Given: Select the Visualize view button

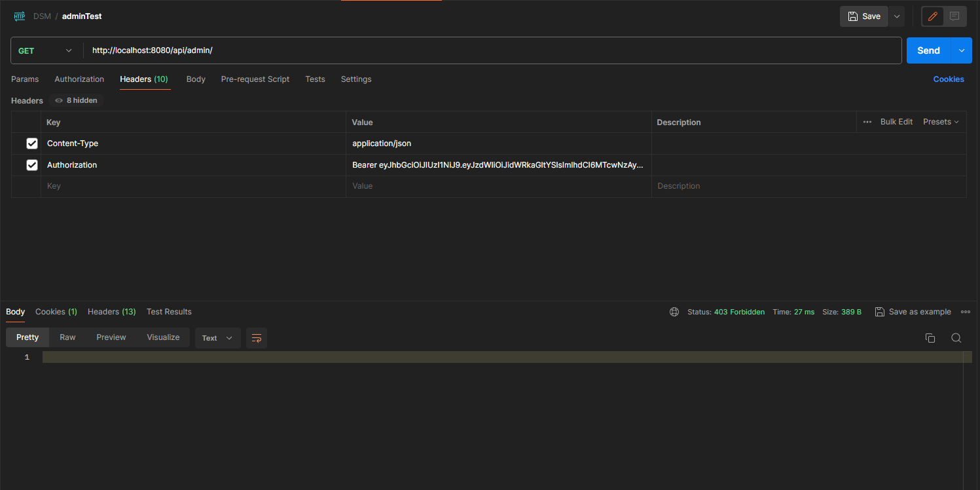Looking at the screenshot, I should [x=163, y=337].
